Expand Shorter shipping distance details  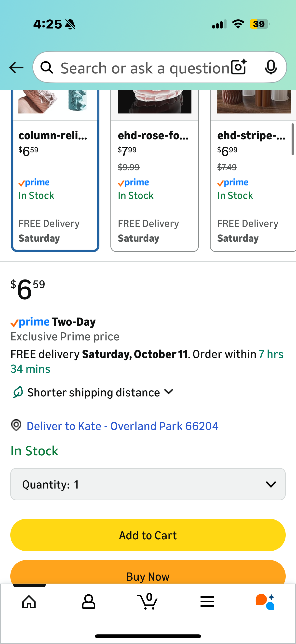pyautogui.click(x=100, y=392)
